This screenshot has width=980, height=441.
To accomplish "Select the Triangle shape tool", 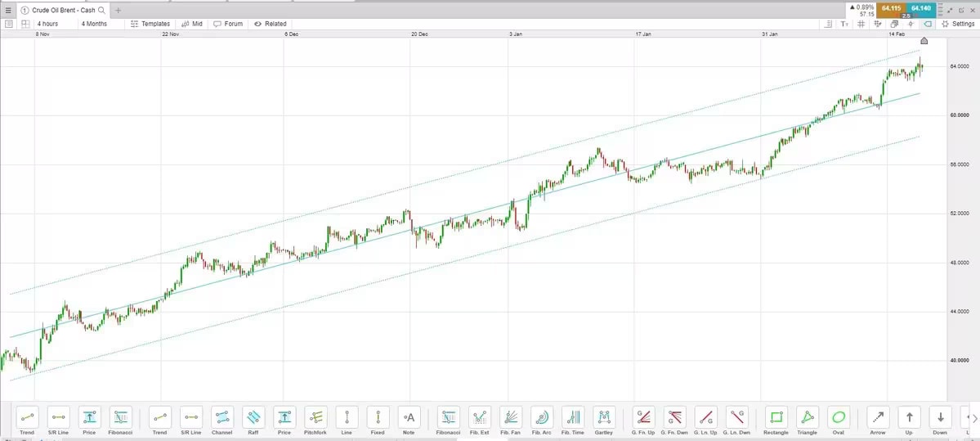I will click(807, 417).
